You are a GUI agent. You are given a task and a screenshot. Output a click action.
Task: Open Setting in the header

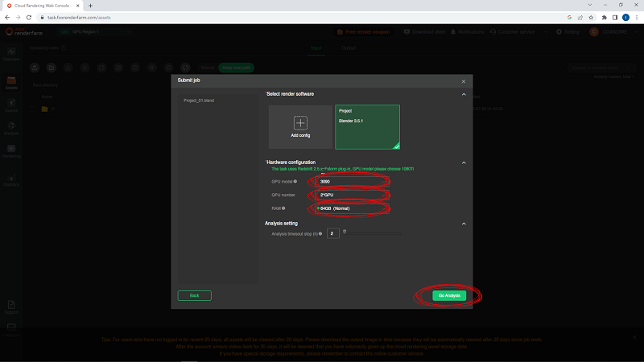[x=568, y=32]
